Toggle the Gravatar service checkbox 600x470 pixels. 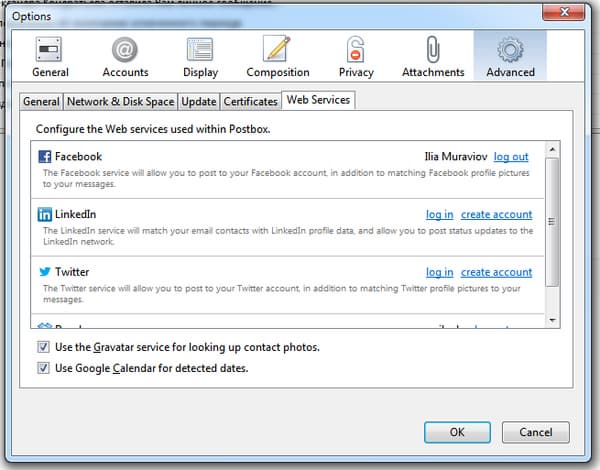43,347
